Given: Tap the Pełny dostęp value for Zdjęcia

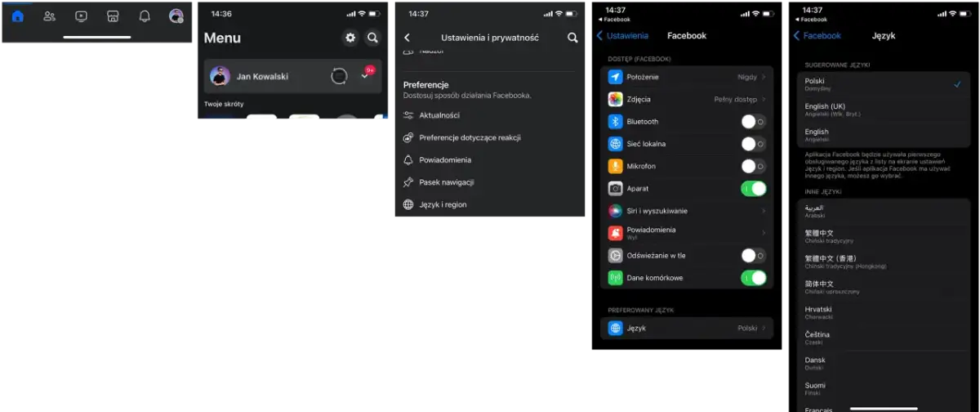Looking at the screenshot, I should click(736, 99).
